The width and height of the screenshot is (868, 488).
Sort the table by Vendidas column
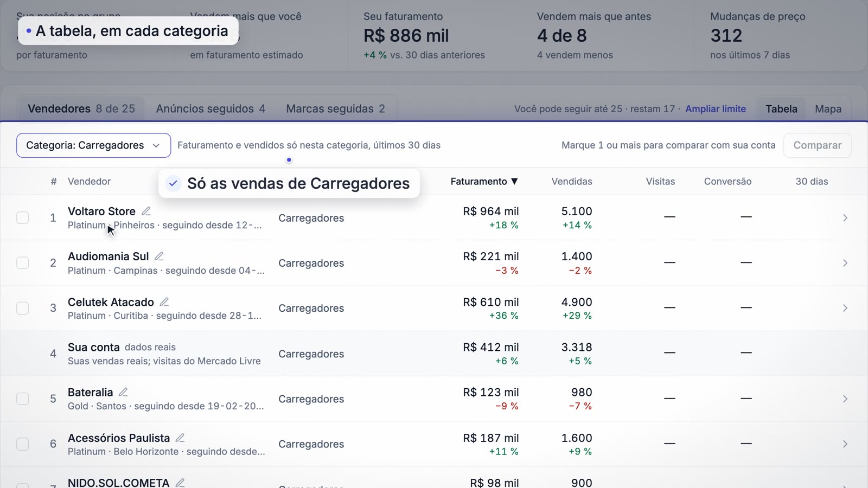click(x=572, y=182)
